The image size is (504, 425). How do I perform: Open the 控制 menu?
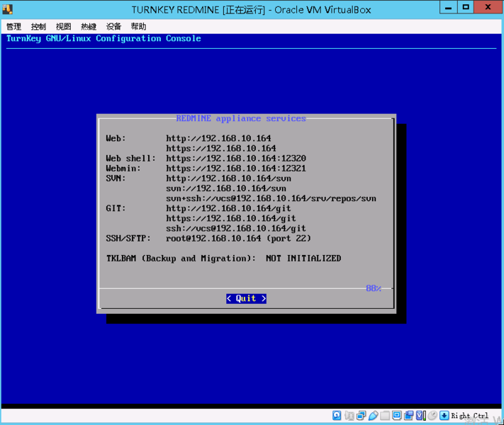pyautogui.click(x=38, y=27)
